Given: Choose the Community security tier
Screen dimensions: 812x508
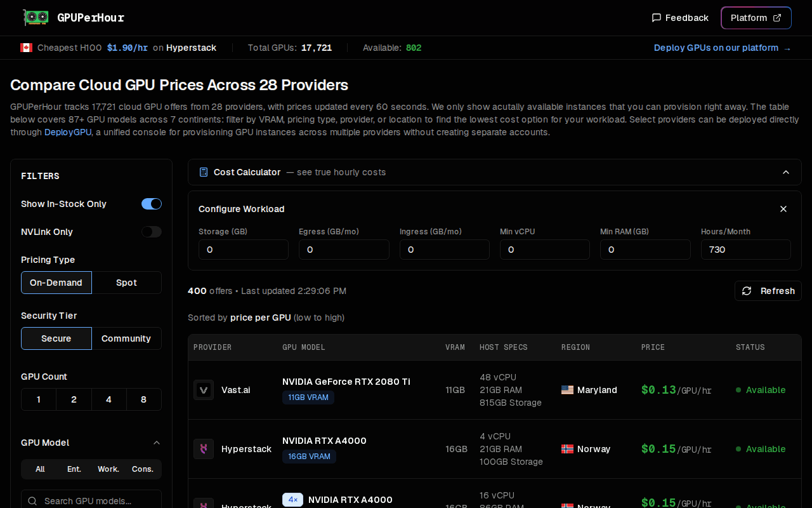Looking at the screenshot, I should tap(127, 338).
